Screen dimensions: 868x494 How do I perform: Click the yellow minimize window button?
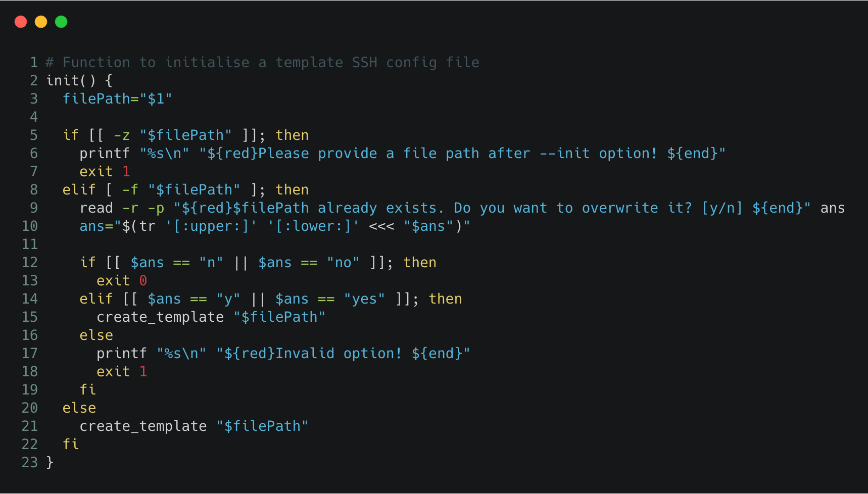[41, 22]
